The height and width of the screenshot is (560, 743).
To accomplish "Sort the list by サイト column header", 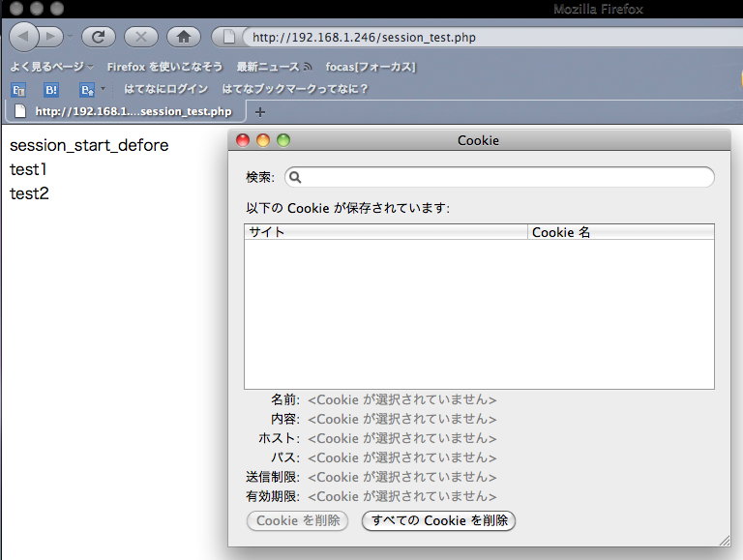I will pyautogui.click(x=386, y=232).
